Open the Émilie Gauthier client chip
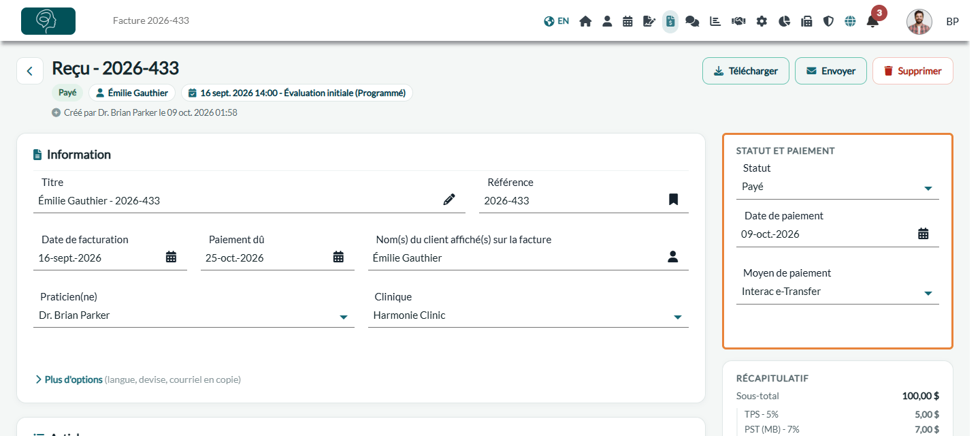 click(132, 93)
